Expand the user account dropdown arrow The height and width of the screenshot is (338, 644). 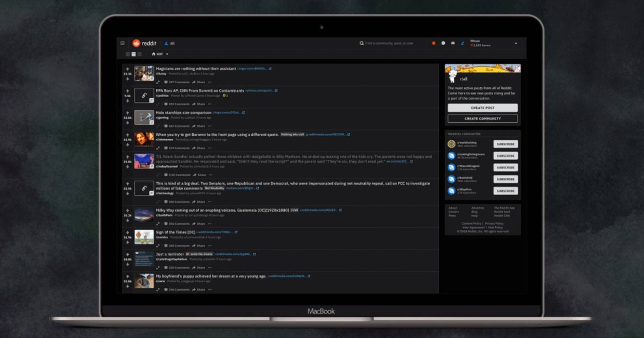click(516, 43)
